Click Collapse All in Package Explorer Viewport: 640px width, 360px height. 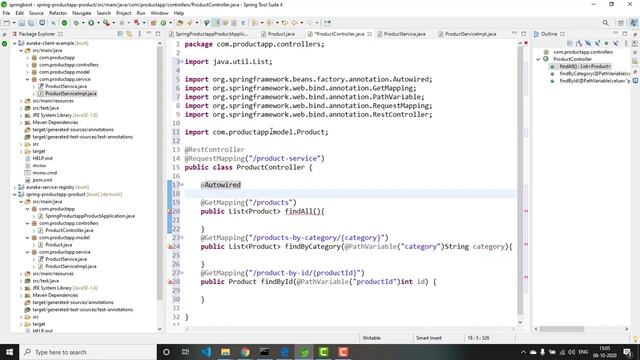click(120, 34)
